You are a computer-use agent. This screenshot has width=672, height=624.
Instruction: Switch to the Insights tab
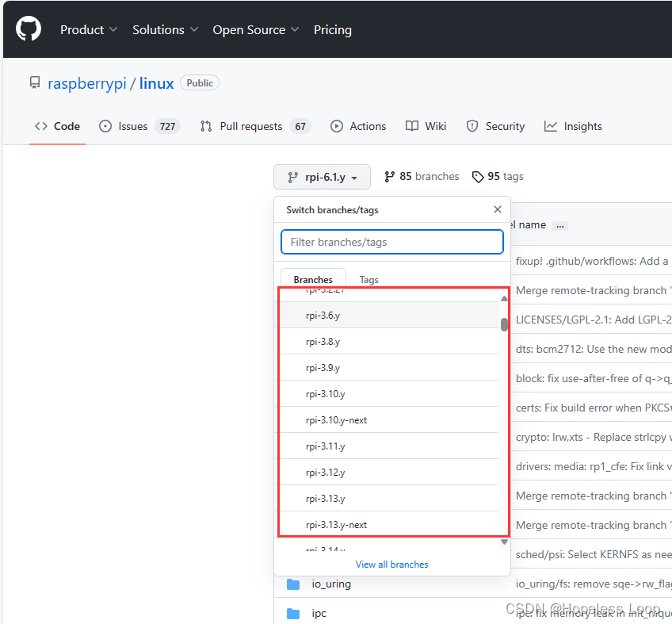[573, 126]
